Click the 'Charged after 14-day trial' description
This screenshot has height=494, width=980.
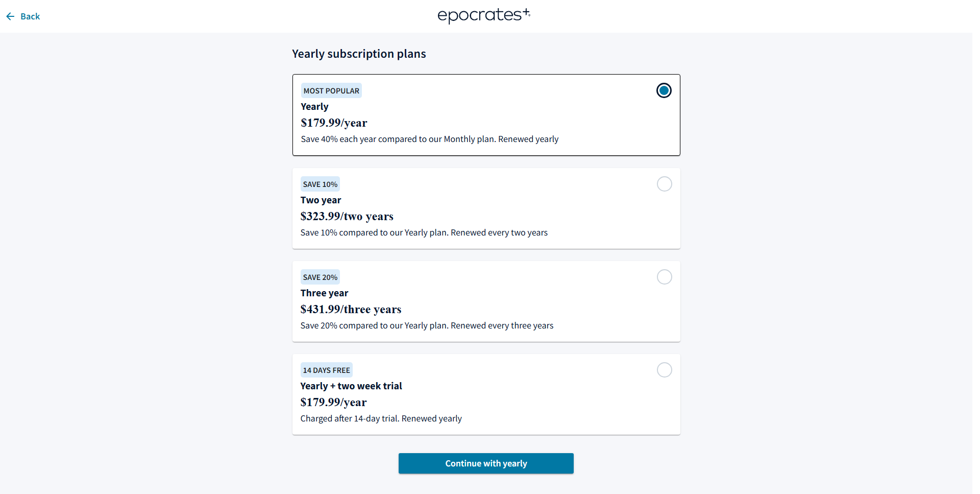(x=381, y=418)
